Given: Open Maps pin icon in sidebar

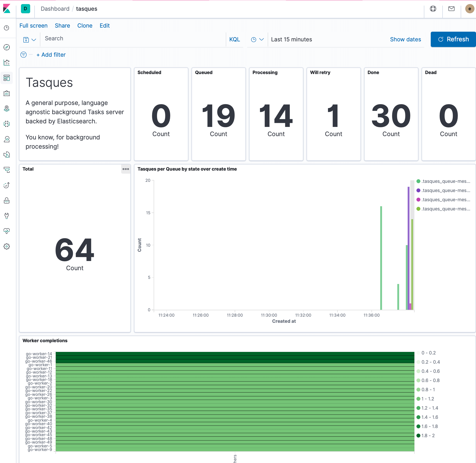Looking at the screenshot, I should click(7, 109).
